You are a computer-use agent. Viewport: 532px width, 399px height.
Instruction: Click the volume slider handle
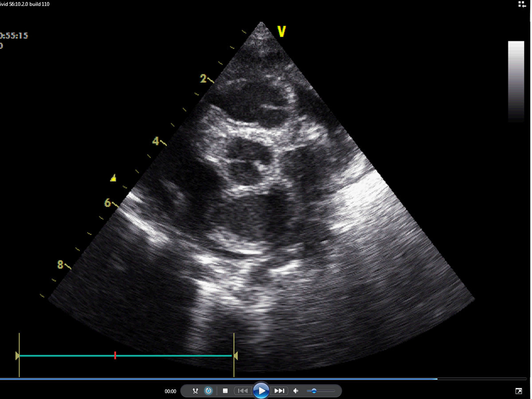click(314, 391)
